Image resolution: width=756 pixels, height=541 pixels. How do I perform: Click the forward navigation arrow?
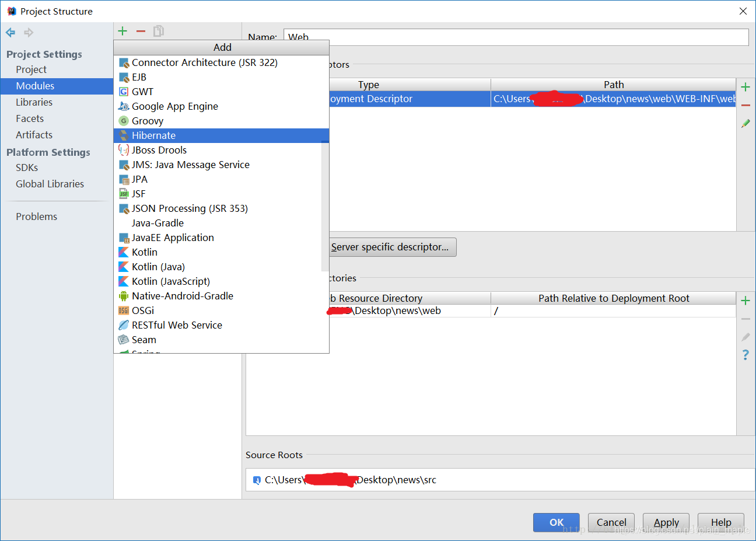(x=29, y=33)
